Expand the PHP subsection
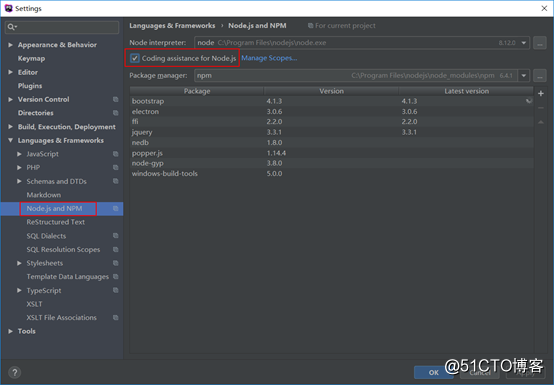Image resolution: width=554 pixels, height=385 pixels. click(x=19, y=167)
